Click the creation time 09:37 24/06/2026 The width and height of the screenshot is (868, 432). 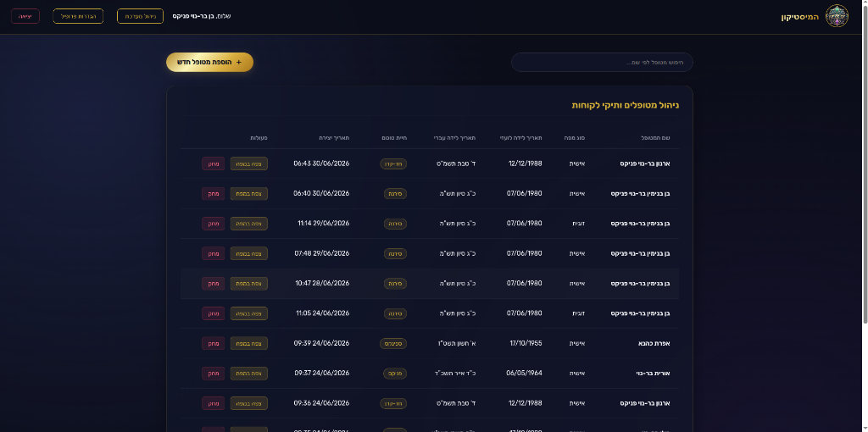tap(321, 374)
